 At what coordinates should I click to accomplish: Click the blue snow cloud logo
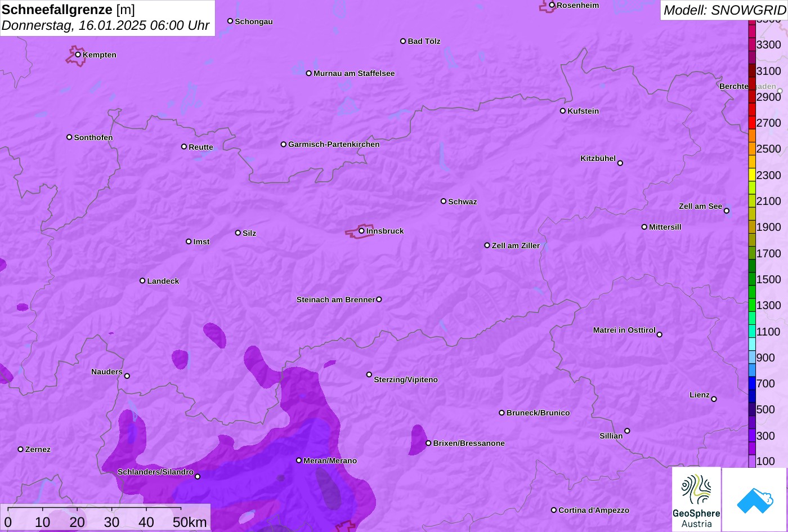(x=754, y=500)
